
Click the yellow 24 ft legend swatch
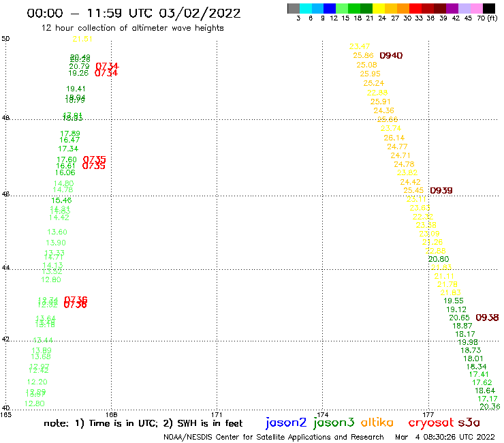click(379, 8)
